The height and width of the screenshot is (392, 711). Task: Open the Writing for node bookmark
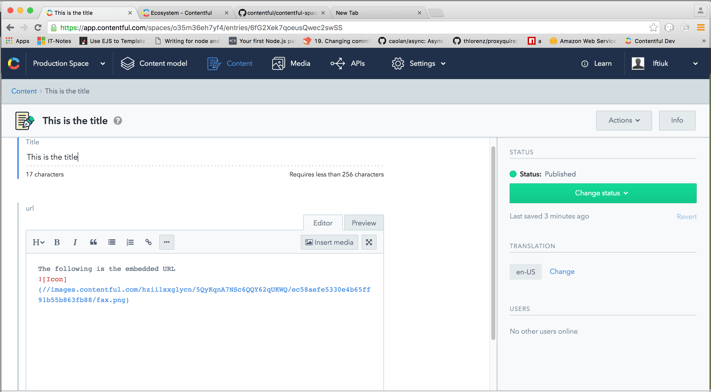187,41
